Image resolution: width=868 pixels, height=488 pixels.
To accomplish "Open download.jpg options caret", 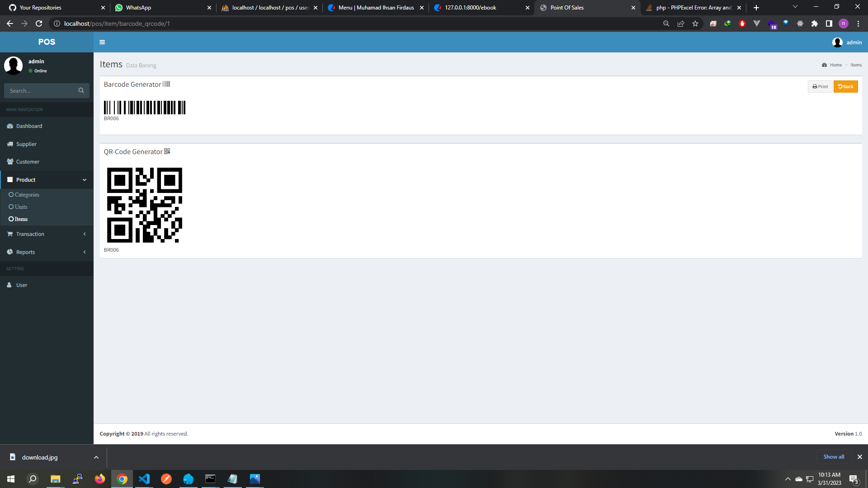I will pyautogui.click(x=96, y=457).
